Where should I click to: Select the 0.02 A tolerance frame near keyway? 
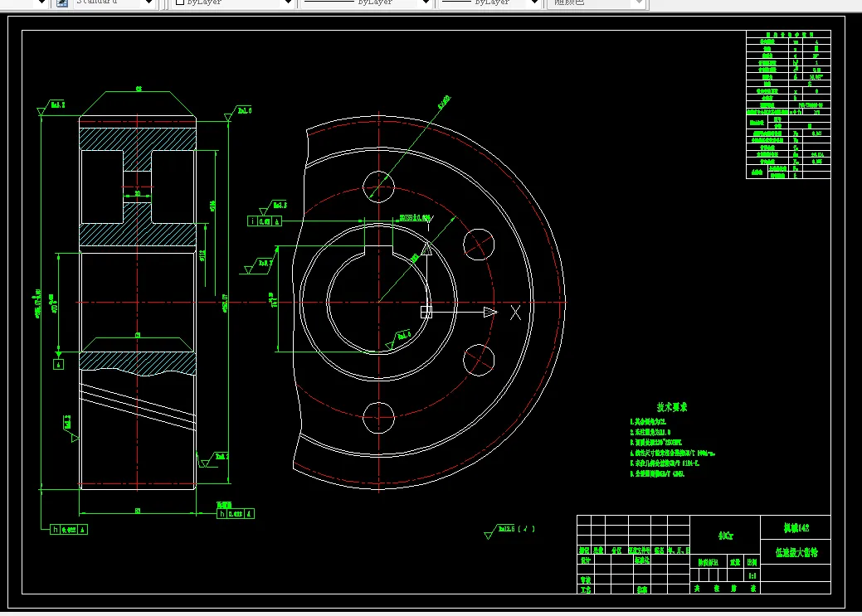coord(265,221)
